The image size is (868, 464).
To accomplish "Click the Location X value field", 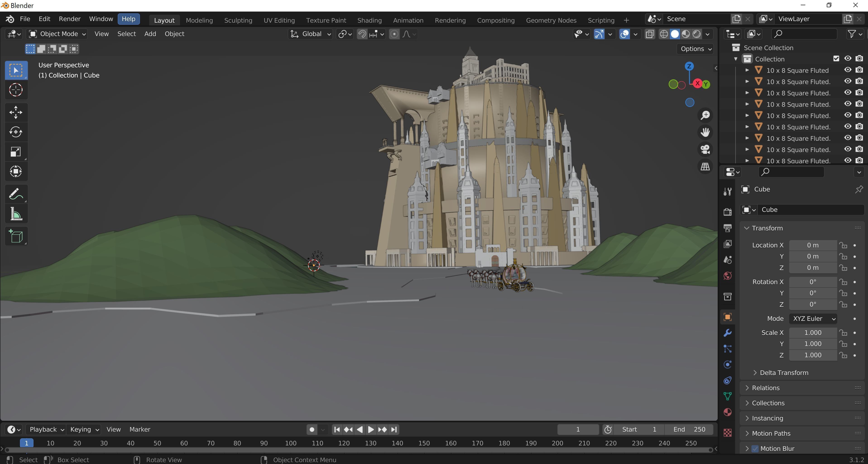I will (813, 245).
